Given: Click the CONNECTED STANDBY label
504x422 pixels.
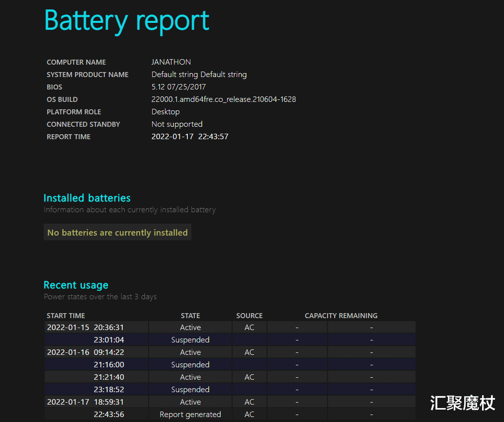Looking at the screenshot, I should pyautogui.click(x=83, y=124).
